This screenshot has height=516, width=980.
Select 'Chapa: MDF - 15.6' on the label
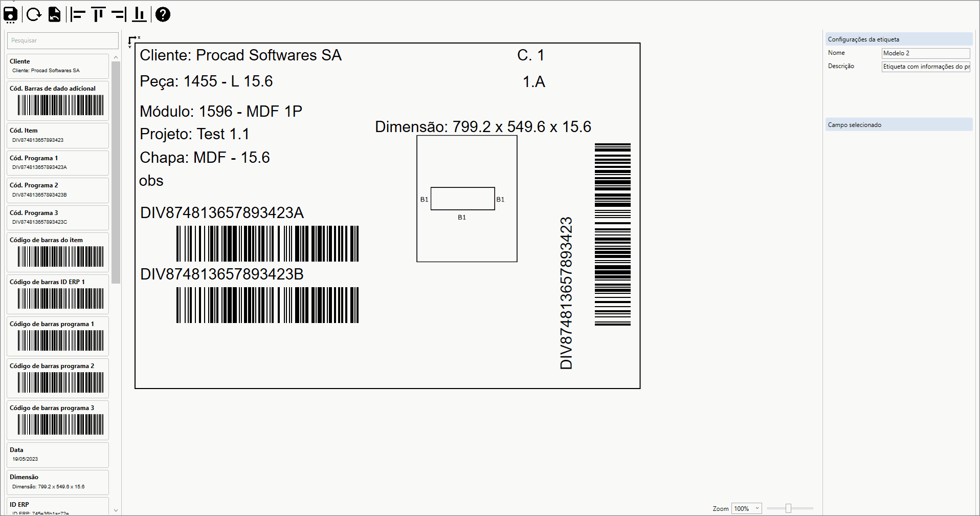tap(205, 158)
